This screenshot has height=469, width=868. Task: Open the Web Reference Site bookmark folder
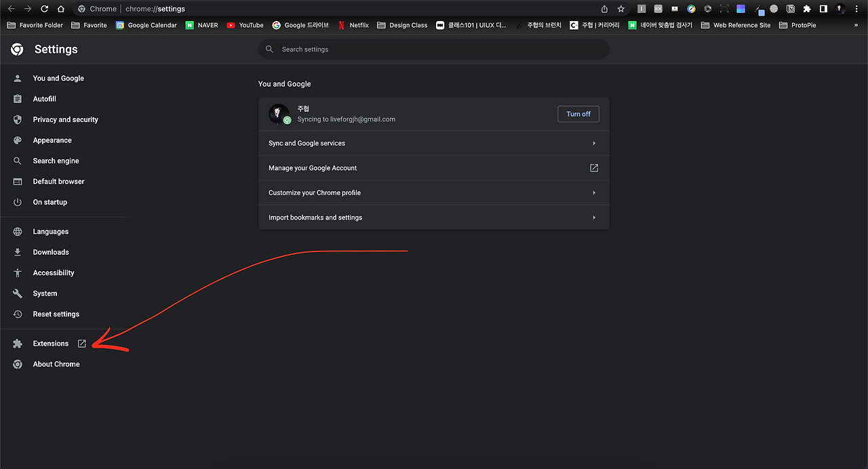point(736,25)
